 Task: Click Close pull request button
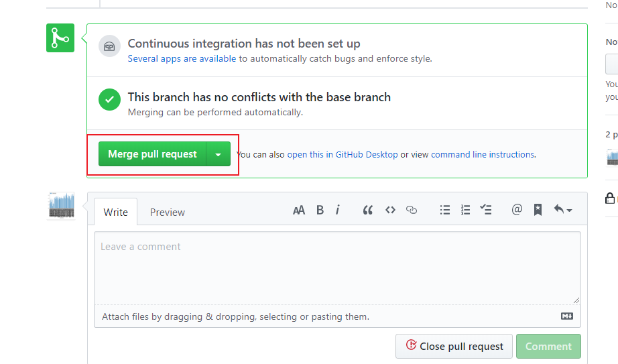(454, 347)
